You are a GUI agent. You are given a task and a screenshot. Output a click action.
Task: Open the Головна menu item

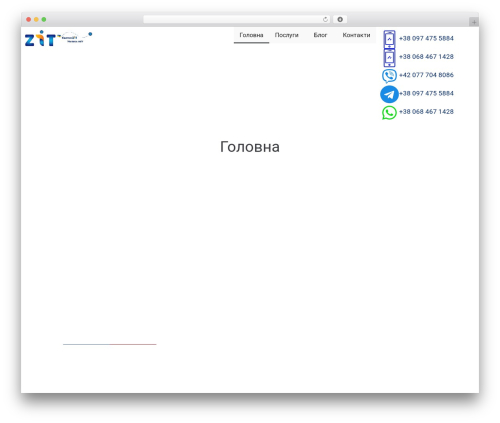tap(251, 35)
